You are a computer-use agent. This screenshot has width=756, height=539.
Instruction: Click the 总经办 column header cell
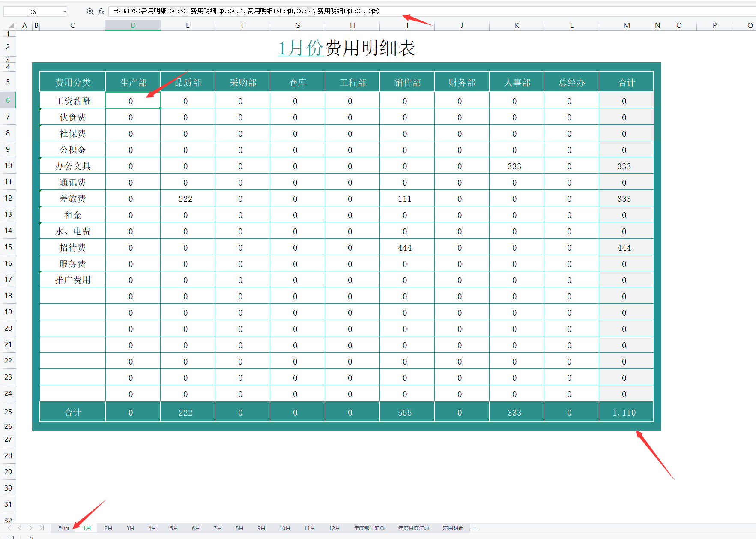(572, 82)
